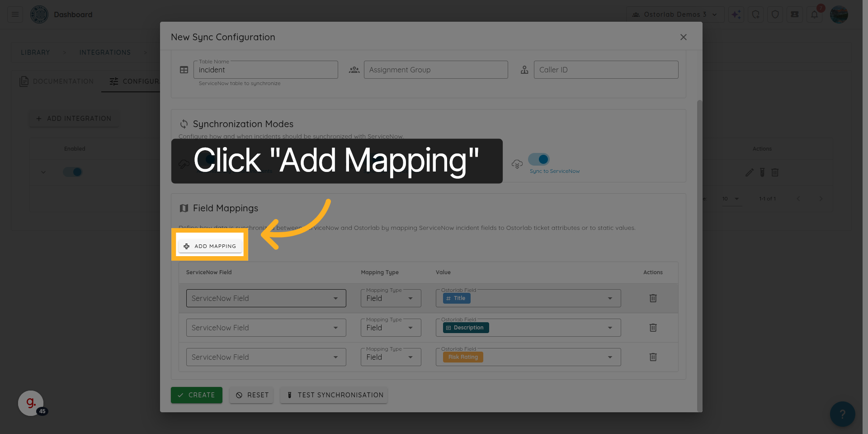
Task: Open the user profile avatar
Action: (839, 14)
